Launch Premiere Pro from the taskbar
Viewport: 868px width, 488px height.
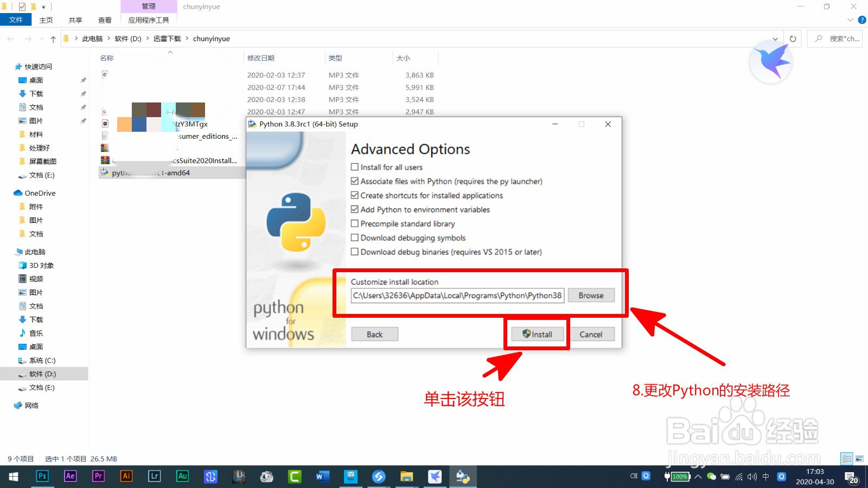point(98,477)
